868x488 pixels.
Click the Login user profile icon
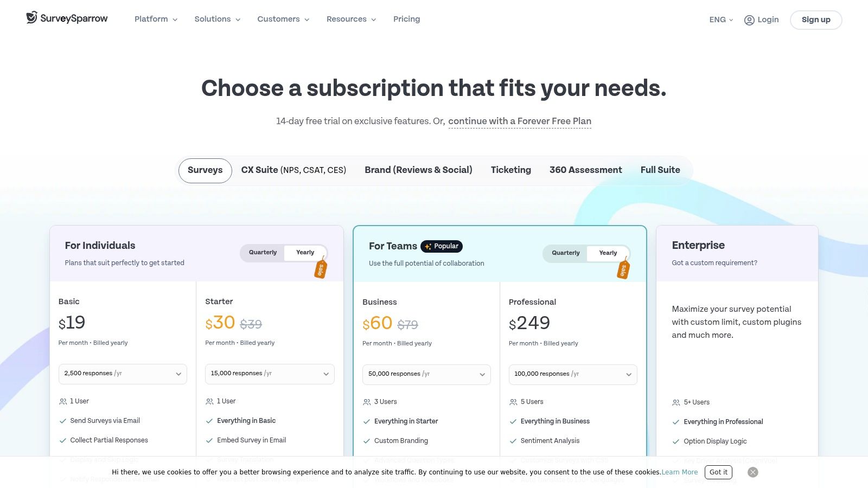(749, 20)
